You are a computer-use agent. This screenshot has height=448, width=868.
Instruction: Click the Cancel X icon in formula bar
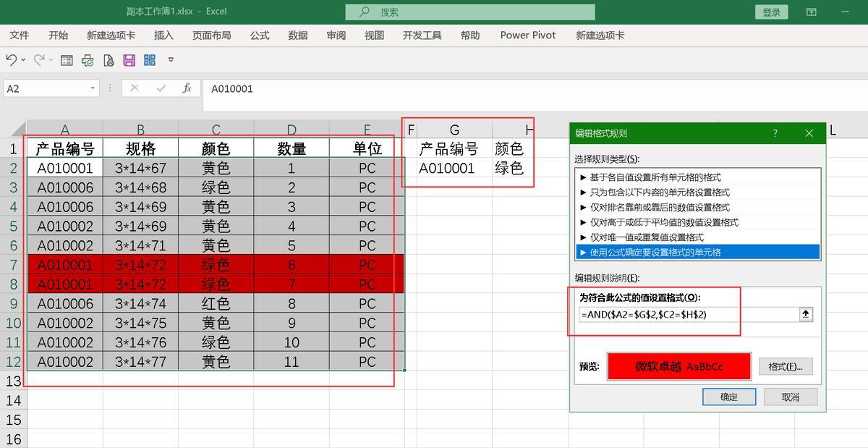coord(135,88)
